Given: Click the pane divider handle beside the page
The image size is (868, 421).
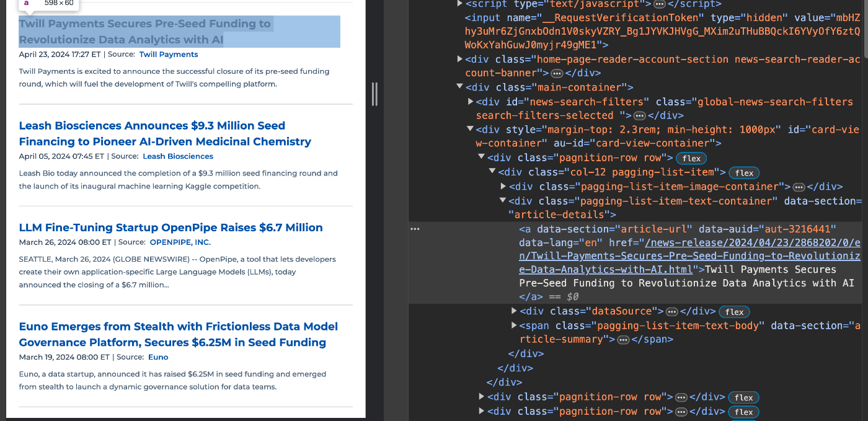Looking at the screenshot, I should point(374,94).
